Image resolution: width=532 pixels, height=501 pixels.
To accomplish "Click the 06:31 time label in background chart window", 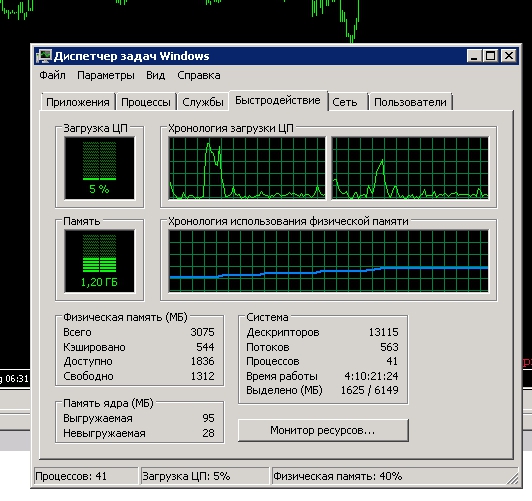I will click(x=17, y=379).
